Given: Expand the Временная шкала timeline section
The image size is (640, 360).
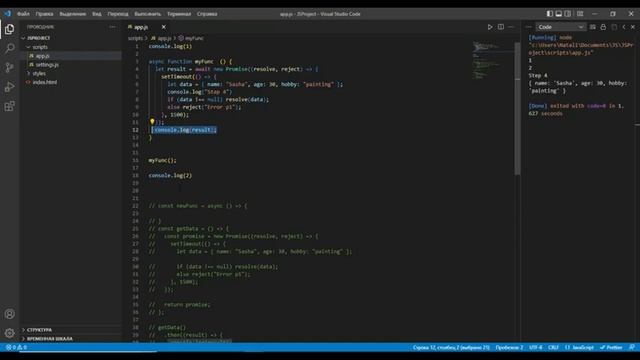Looking at the screenshot, I should [49, 339].
